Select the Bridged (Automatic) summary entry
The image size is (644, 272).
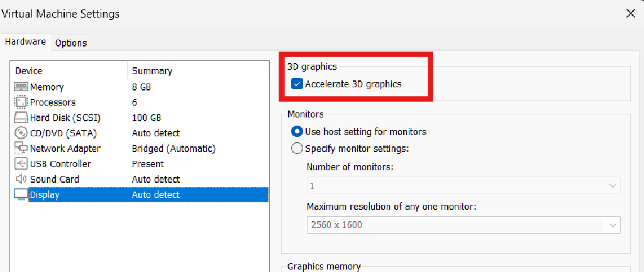[174, 148]
